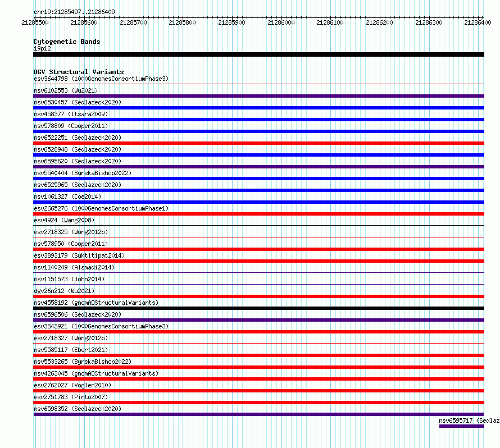Click the nsv6528948 (Sedlazeck2020) label
The height and width of the screenshot is (448, 500).
tap(78, 149)
